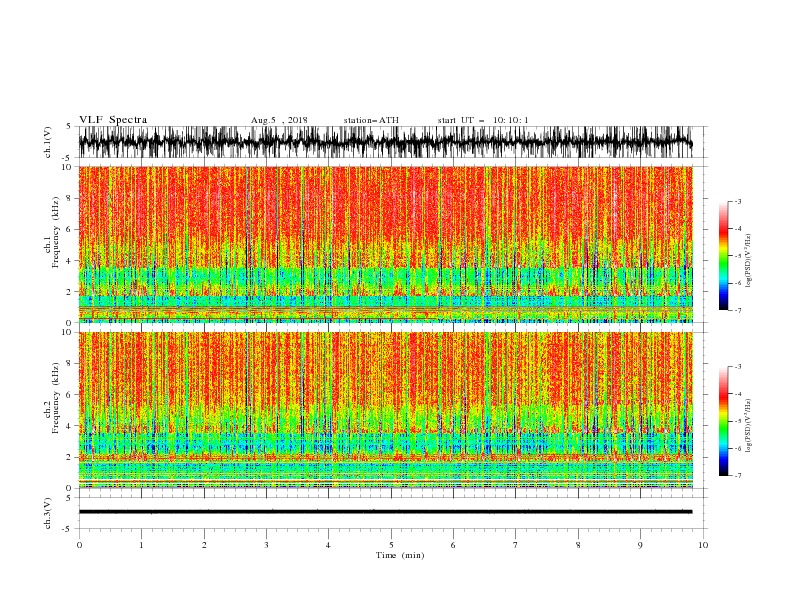
Task: Click the "6" kHz tick on ch.1 spectrogram
Action: 69,229
